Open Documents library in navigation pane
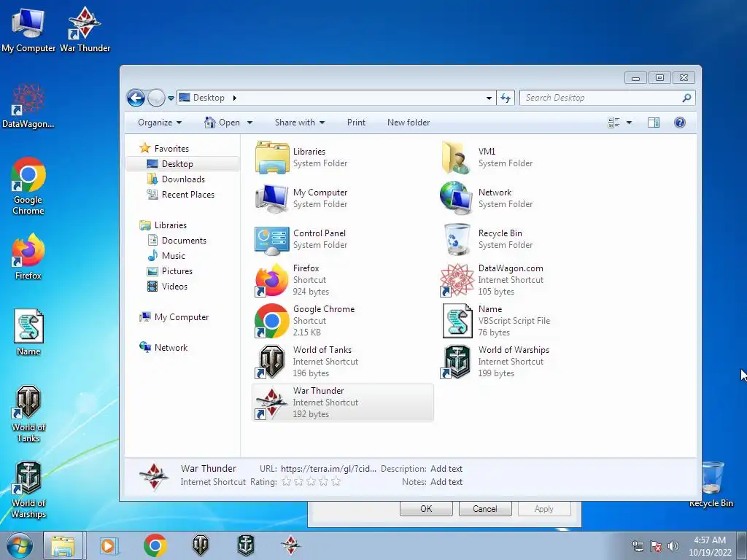This screenshot has width=747, height=560. coord(184,241)
